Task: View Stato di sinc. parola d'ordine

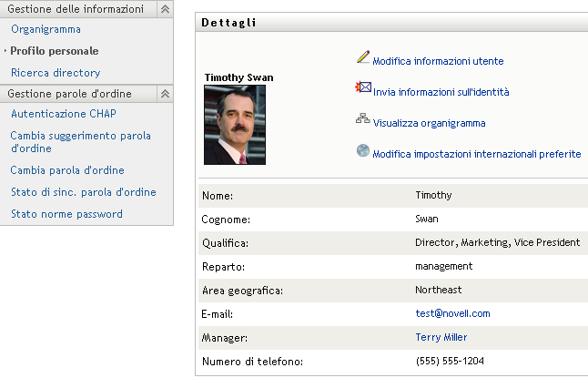Action: tap(83, 192)
